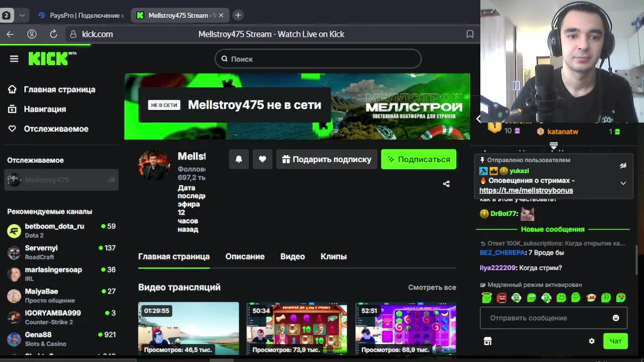Click Смотреть все link
Viewport: 644px width, 362px height.
point(432,288)
